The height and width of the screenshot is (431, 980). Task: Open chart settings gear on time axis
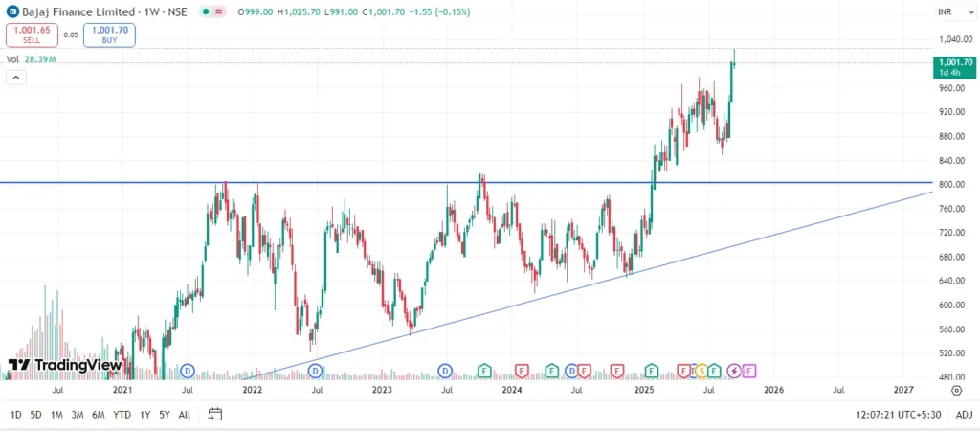pos(956,391)
